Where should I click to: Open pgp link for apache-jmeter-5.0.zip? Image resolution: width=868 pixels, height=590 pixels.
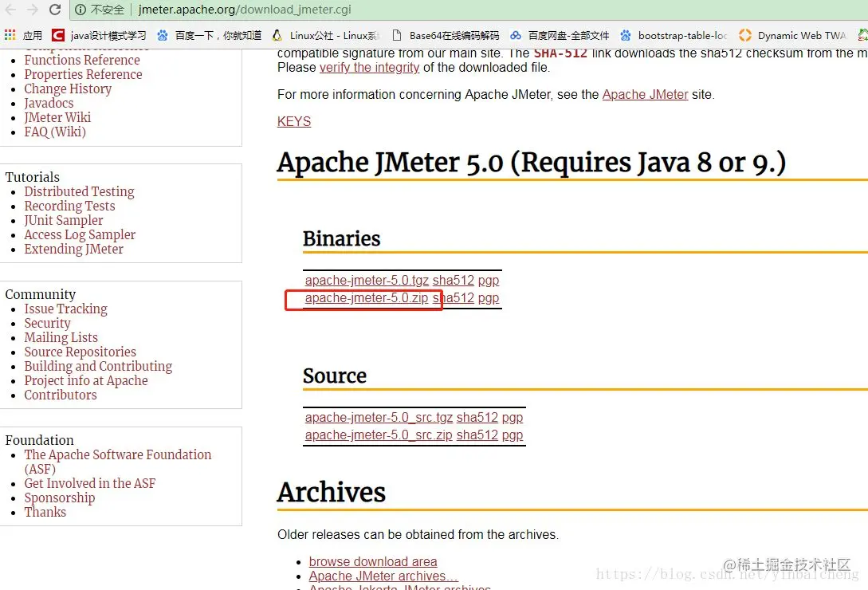click(x=489, y=299)
